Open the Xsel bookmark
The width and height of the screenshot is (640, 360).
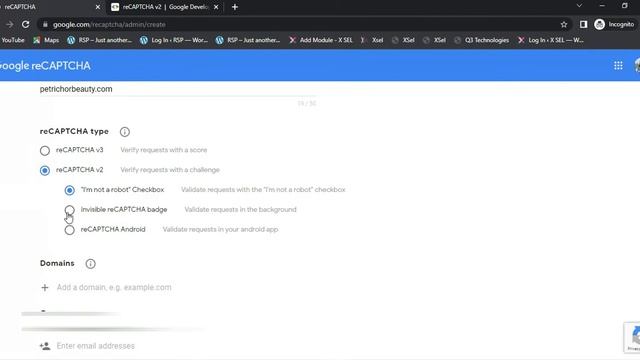pos(372,40)
